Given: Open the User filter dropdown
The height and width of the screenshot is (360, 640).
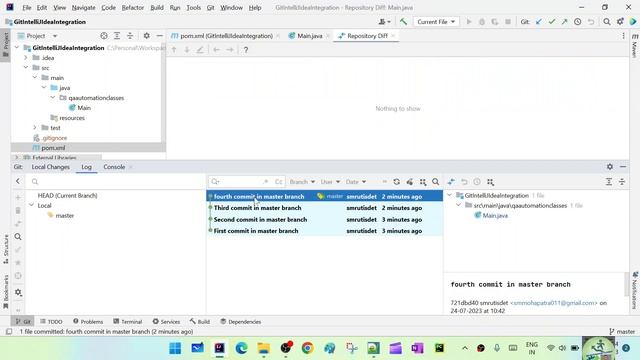Looking at the screenshot, I should (x=330, y=182).
